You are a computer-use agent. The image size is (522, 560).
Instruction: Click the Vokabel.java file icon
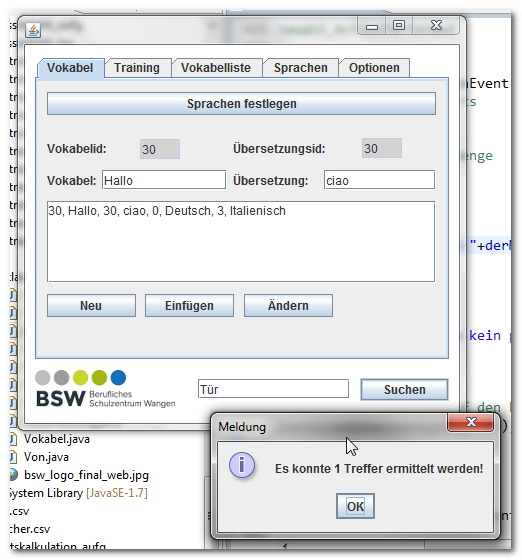(x=14, y=439)
